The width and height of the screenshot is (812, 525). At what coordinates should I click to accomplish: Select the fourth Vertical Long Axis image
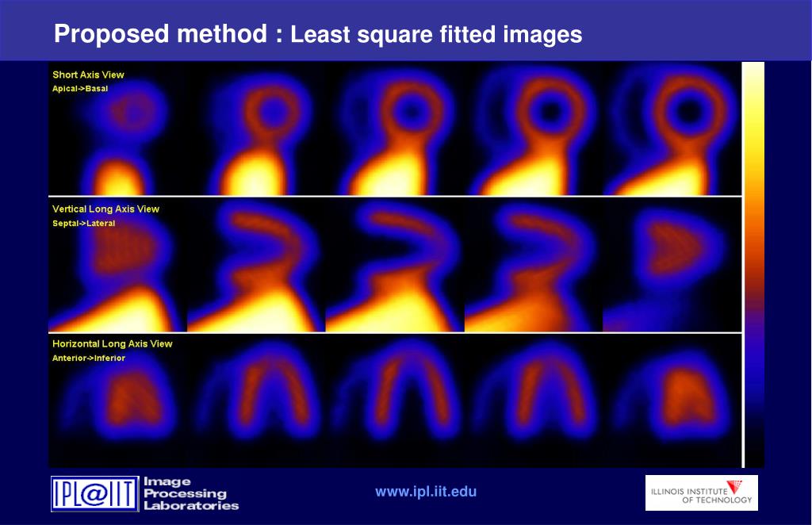(x=534, y=265)
